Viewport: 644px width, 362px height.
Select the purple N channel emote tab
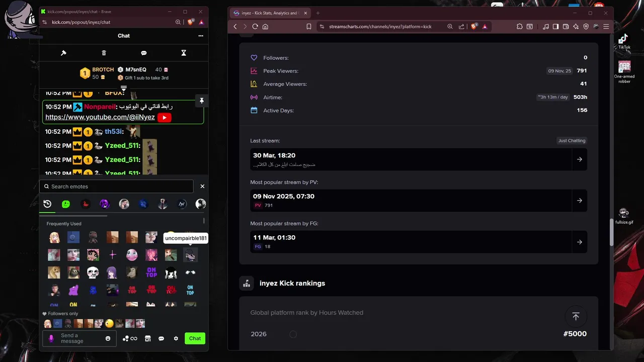click(x=105, y=204)
